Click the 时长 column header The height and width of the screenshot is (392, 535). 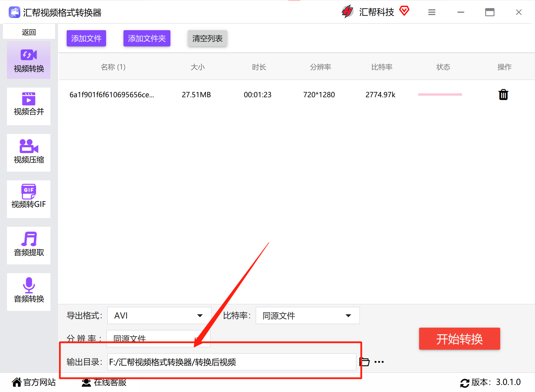pos(259,67)
